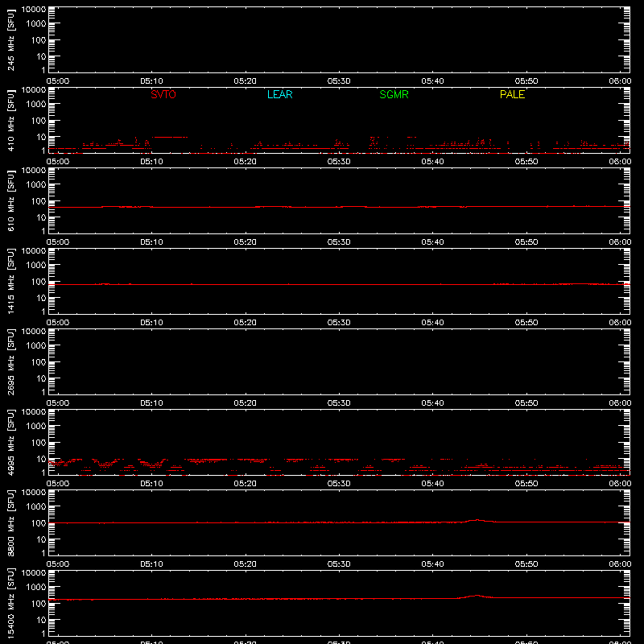Image resolution: width=644 pixels, height=644 pixels.
Task: Click the 100 tick on 610 MHz axis
Action: (39, 201)
